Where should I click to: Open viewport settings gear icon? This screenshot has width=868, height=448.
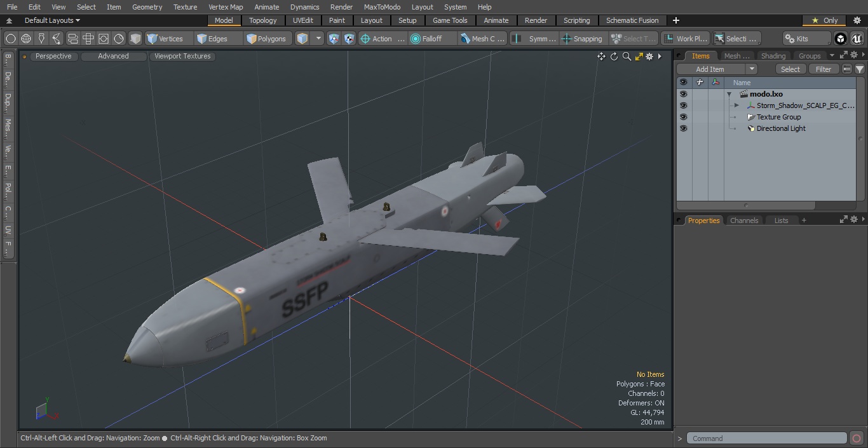click(x=649, y=57)
